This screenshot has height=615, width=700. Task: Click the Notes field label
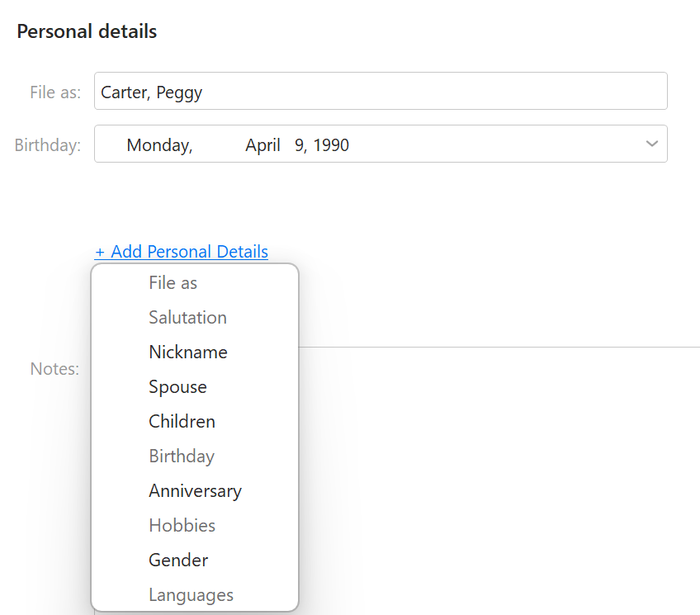54,369
